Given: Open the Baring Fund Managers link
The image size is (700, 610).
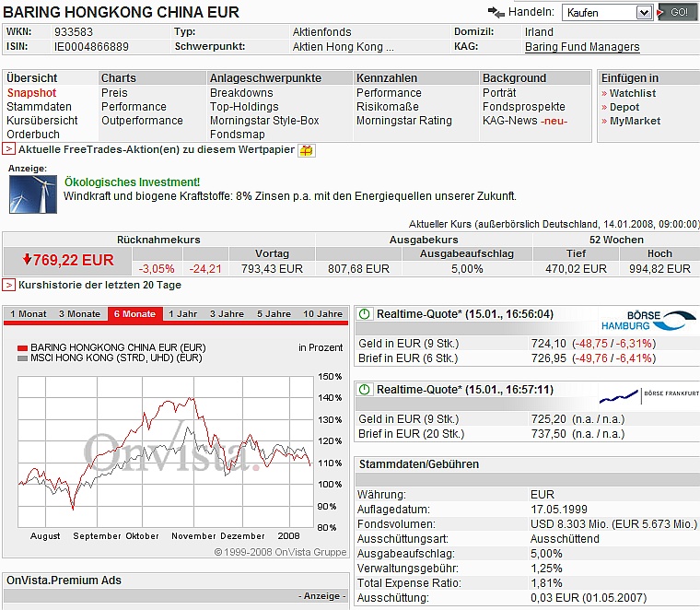Looking at the screenshot, I should click(582, 47).
